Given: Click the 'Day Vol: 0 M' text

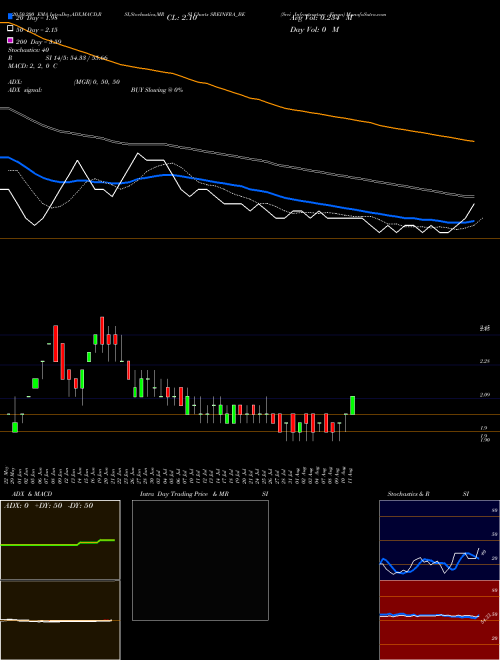Looking at the screenshot, I should 314,30.
